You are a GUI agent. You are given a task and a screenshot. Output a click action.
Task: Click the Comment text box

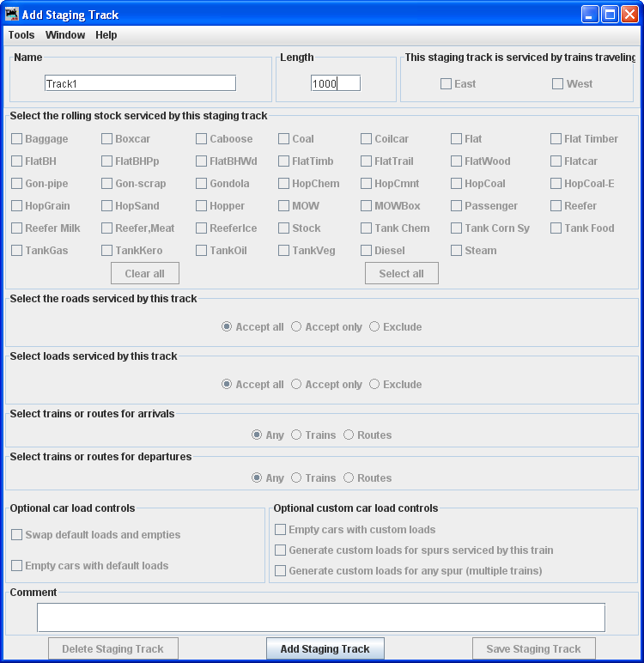click(320, 617)
